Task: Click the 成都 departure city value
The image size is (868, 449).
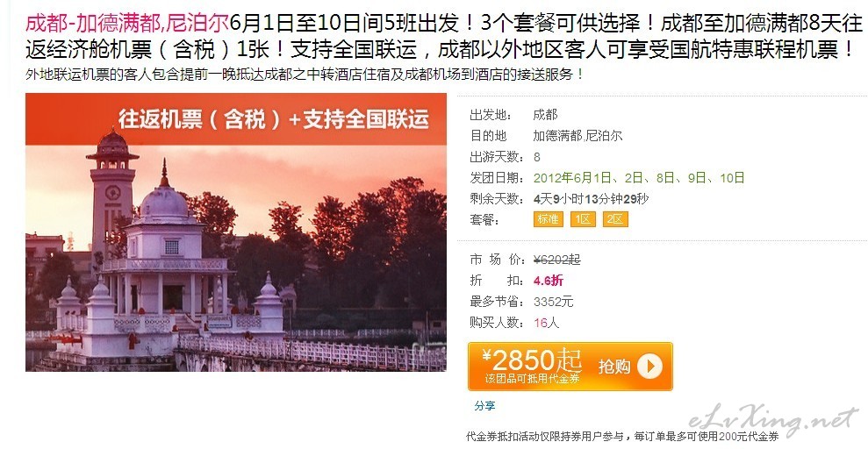Action: [x=545, y=115]
